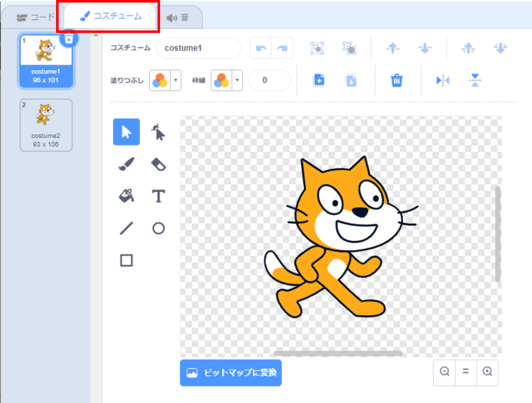Viewport: 532px width, 403px height.
Task: Zoom in the costume canvas
Action: (487, 371)
